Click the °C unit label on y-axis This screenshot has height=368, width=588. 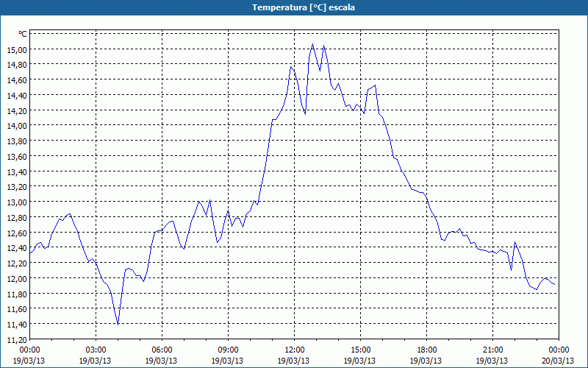pos(23,34)
